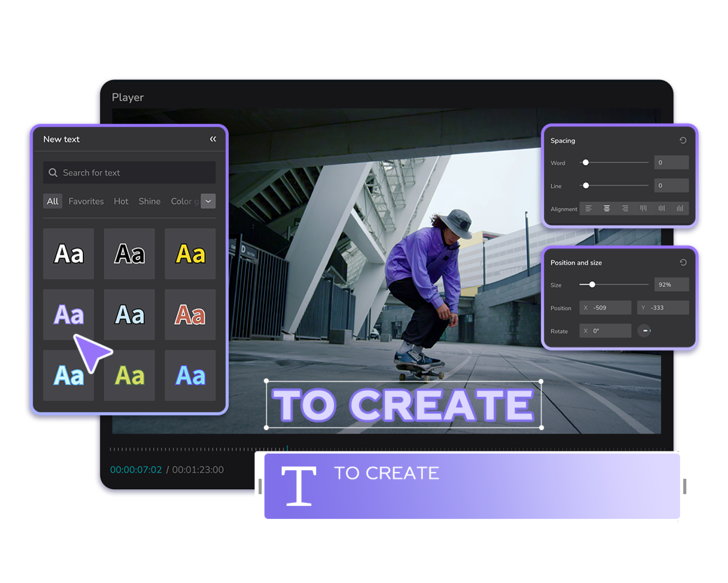Select the Shine filter tab

[x=149, y=201]
